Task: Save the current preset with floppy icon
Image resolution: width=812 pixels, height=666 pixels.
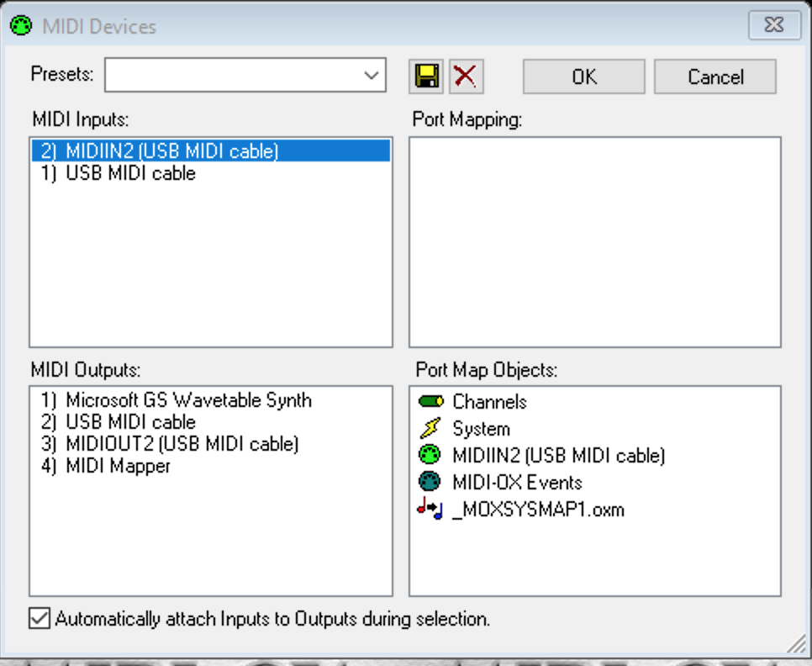Action: click(425, 77)
